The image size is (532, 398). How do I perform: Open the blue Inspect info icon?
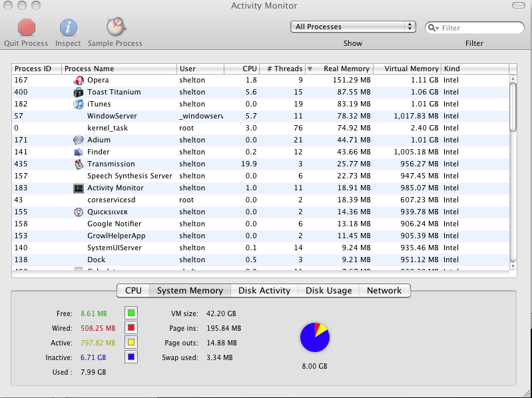pyautogui.click(x=68, y=27)
